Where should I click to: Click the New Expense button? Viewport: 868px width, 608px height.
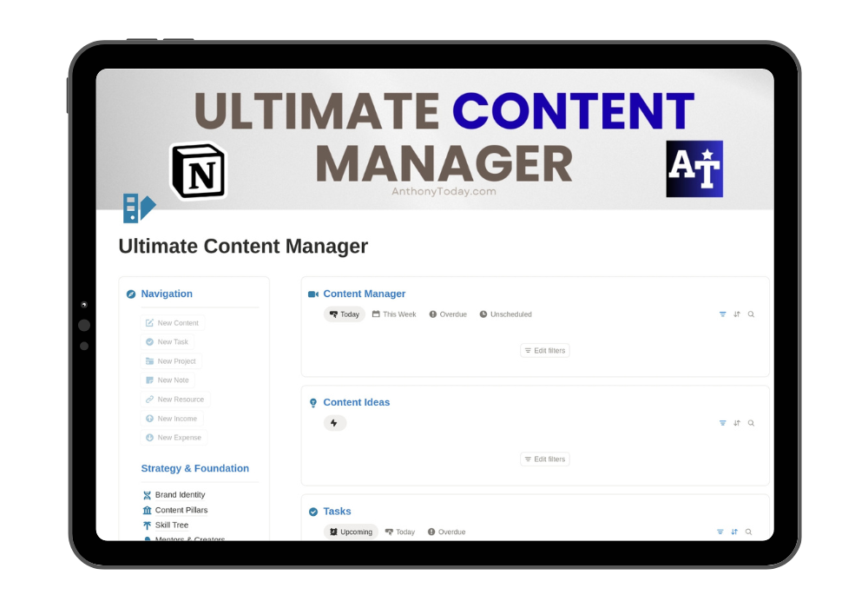(x=174, y=438)
